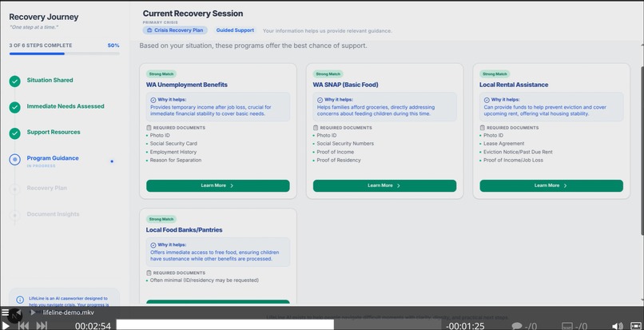Click the steps-complete progress bar
Viewport: 644px width, 330px height.
65,54
